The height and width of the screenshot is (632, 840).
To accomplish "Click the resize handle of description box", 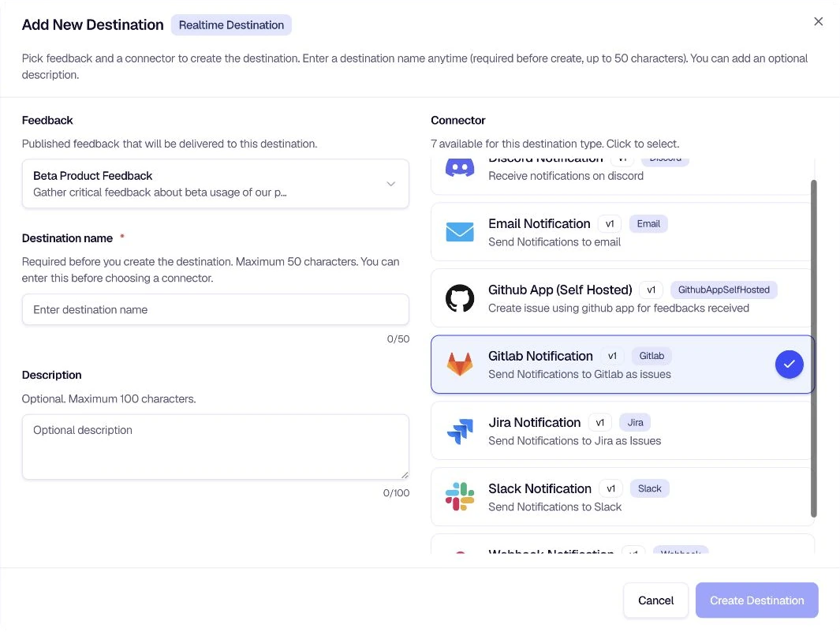I will pyautogui.click(x=405, y=475).
